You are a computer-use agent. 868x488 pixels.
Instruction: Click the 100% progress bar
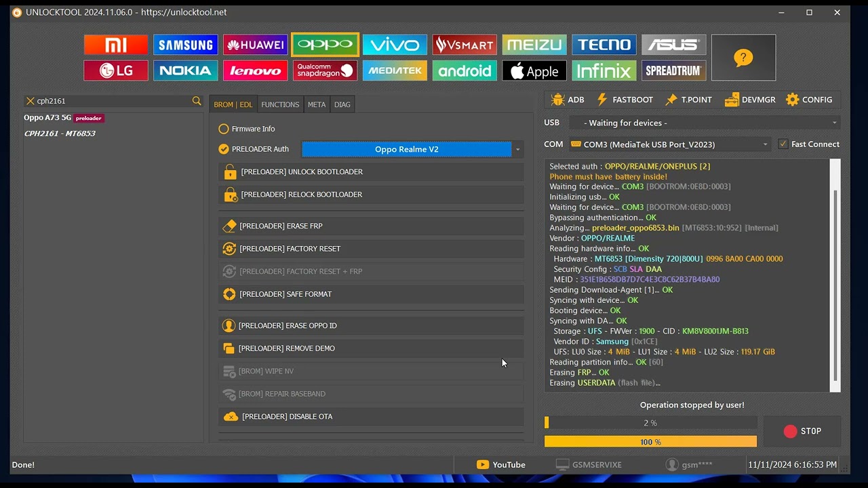coord(650,442)
